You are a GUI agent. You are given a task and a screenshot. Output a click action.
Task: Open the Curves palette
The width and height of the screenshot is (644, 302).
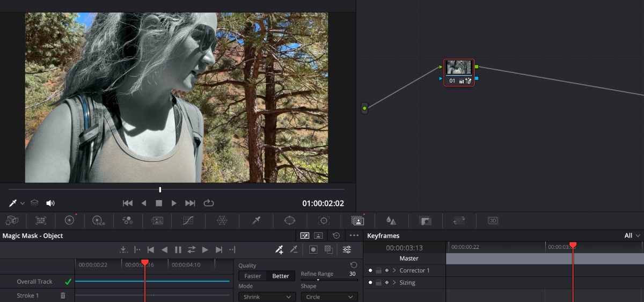click(188, 220)
